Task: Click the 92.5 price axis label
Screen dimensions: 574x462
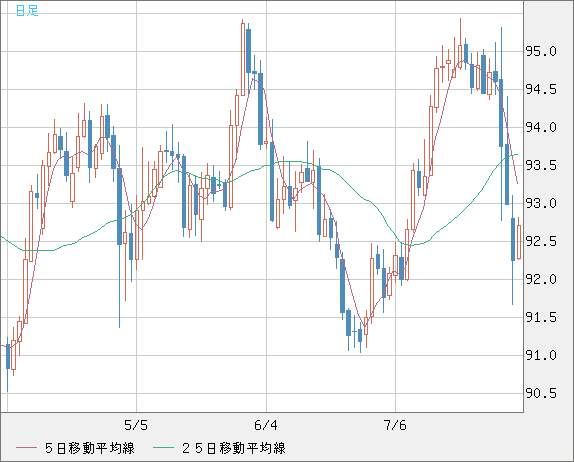Action: pyautogui.click(x=541, y=241)
